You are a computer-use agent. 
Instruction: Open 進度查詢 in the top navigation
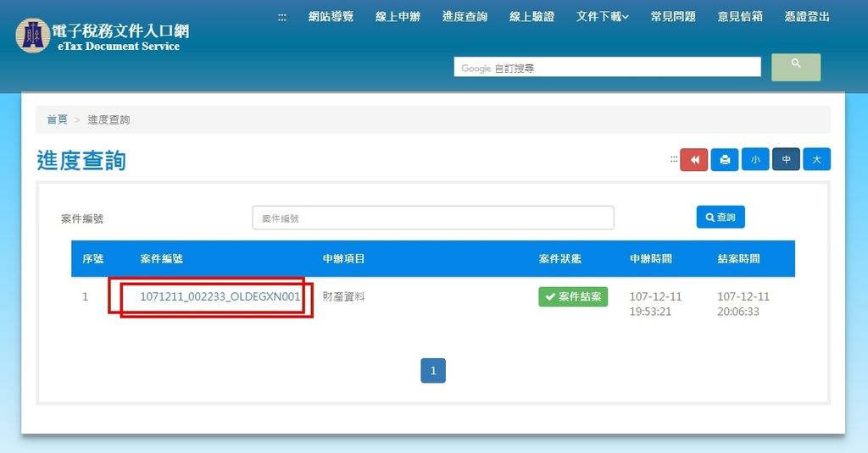tap(465, 17)
